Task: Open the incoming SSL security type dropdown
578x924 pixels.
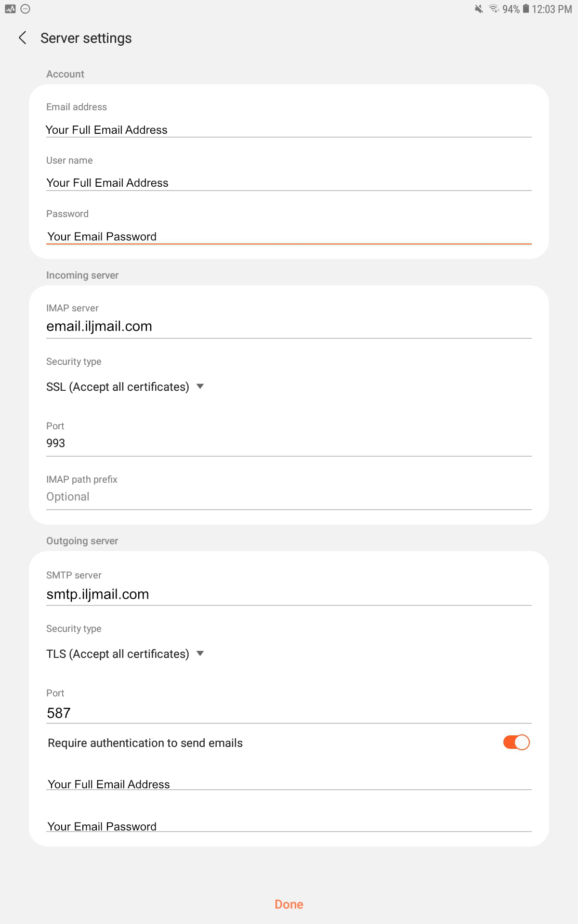Action: point(125,387)
